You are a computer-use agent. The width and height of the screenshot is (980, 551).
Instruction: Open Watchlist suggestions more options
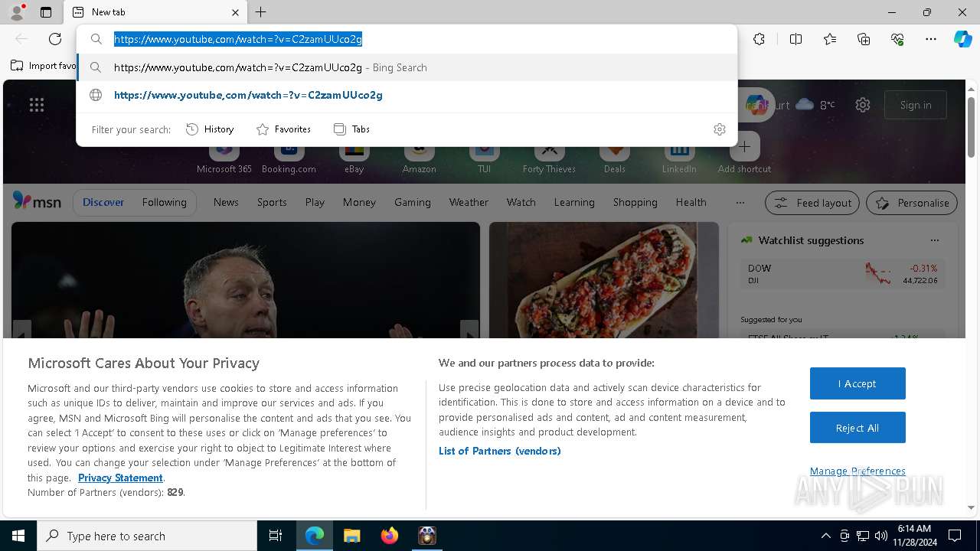[935, 240]
